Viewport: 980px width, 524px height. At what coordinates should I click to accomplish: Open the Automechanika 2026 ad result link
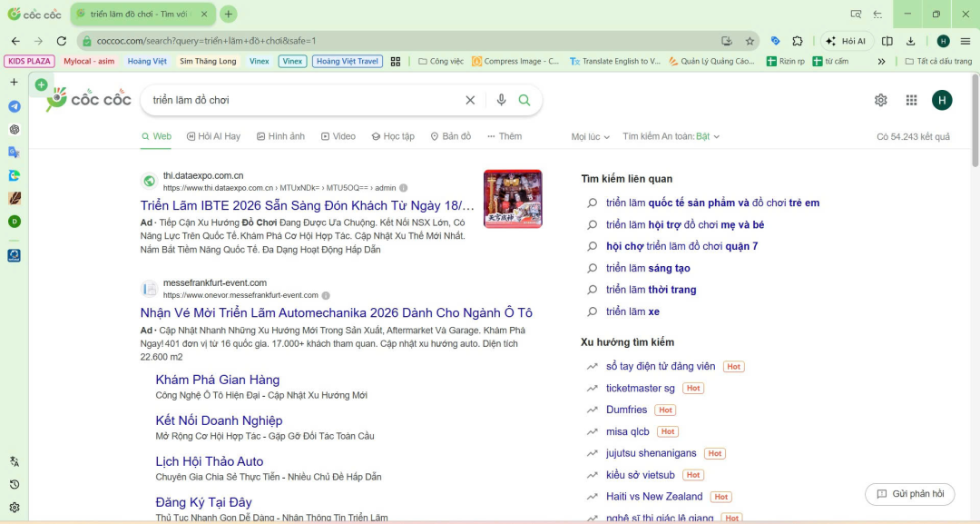(337, 312)
